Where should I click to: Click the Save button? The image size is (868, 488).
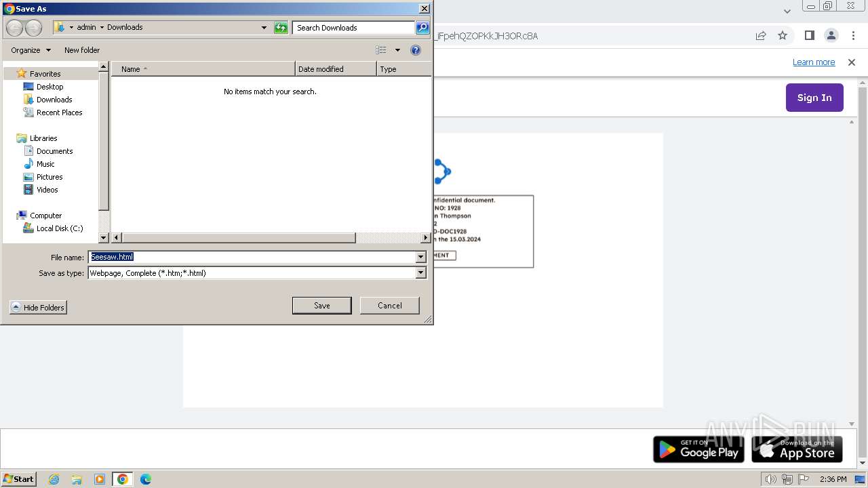[321, 306]
